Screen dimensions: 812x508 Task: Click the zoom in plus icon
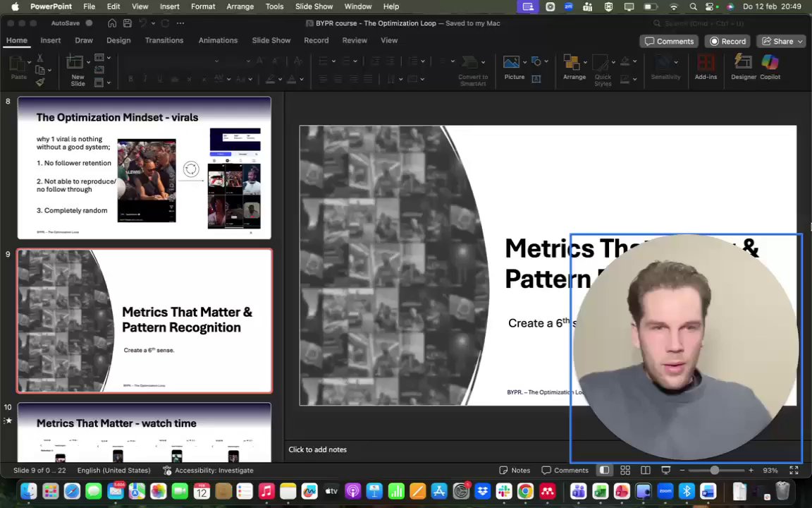tap(751, 470)
